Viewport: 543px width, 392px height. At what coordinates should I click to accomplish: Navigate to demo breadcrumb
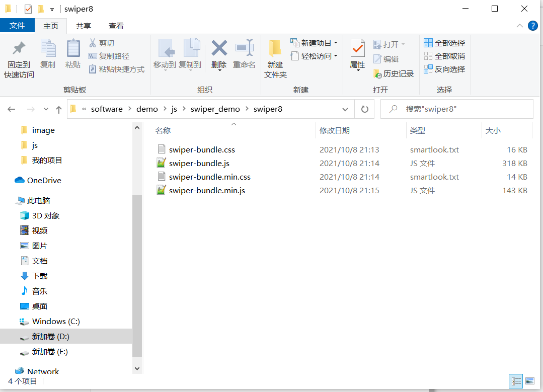147,109
